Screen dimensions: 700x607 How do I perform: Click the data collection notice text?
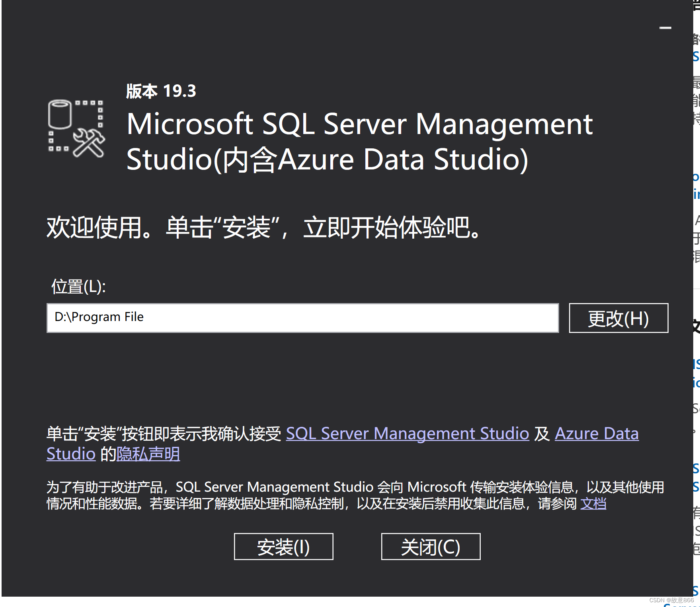[279, 495]
